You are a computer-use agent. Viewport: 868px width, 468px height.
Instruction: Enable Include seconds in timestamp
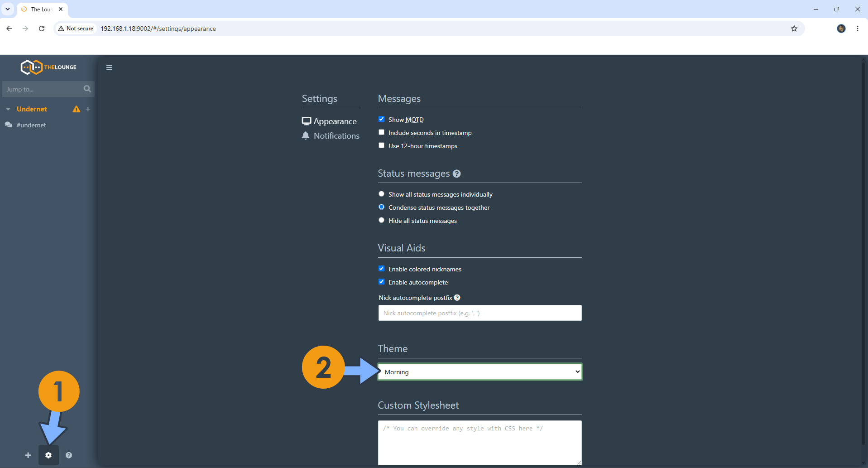coord(382,132)
